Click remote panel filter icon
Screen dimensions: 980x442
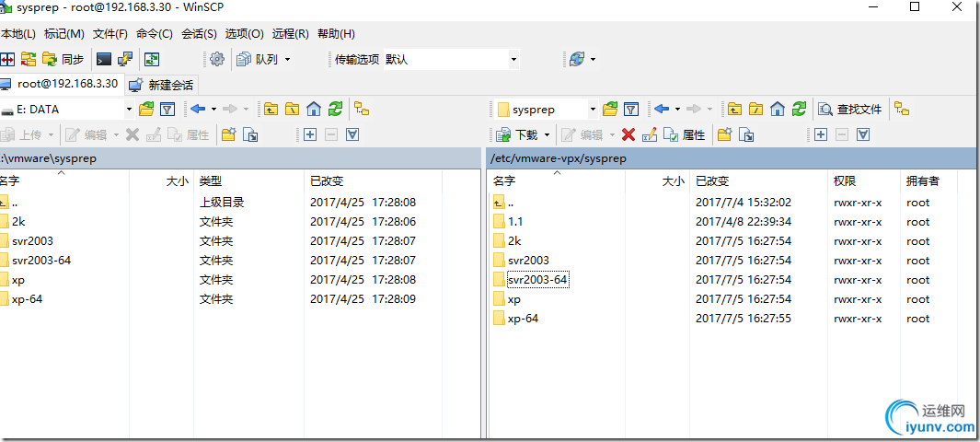click(x=631, y=110)
